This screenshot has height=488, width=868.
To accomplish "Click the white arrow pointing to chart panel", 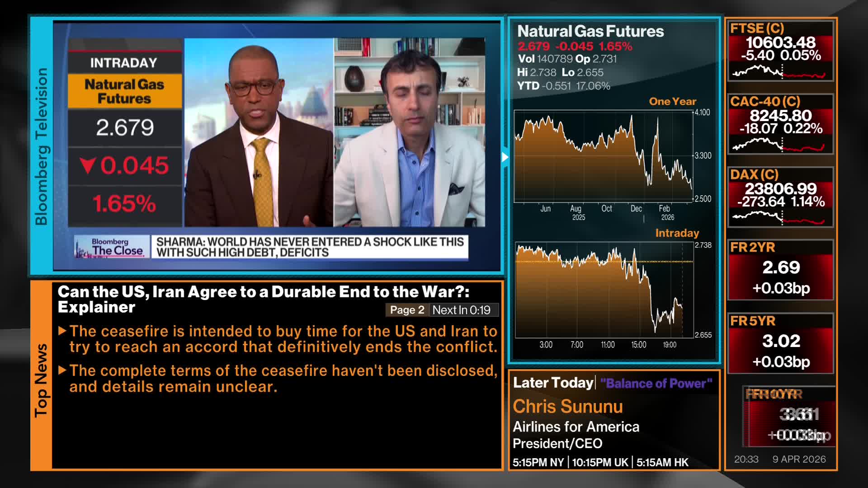I will click(505, 157).
